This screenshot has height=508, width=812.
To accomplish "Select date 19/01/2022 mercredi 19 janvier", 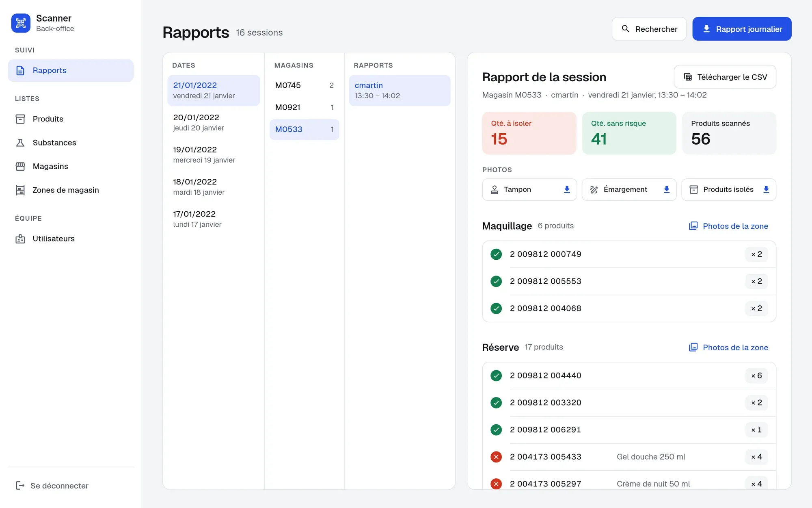I will tap(214, 154).
